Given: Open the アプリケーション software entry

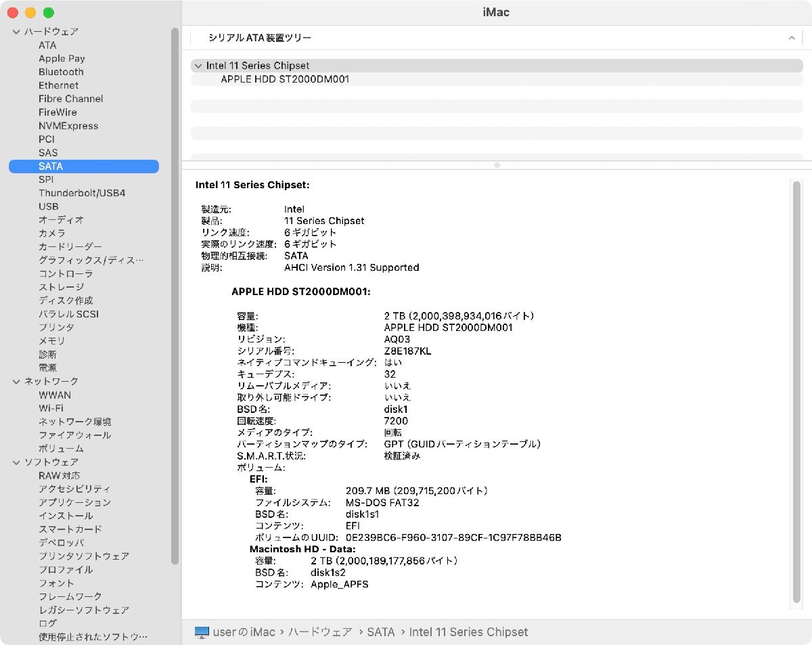Looking at the screenshot, I should 74,502.
